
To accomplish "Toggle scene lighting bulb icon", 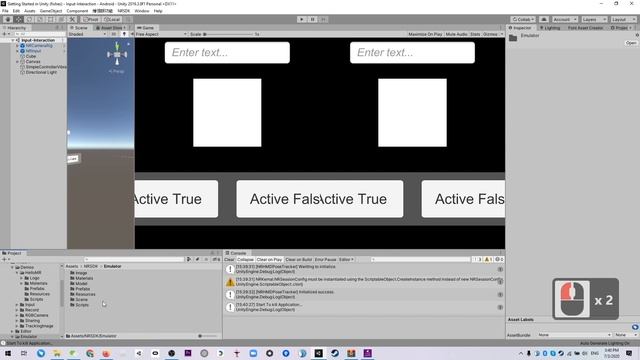I will coord(124,34).
